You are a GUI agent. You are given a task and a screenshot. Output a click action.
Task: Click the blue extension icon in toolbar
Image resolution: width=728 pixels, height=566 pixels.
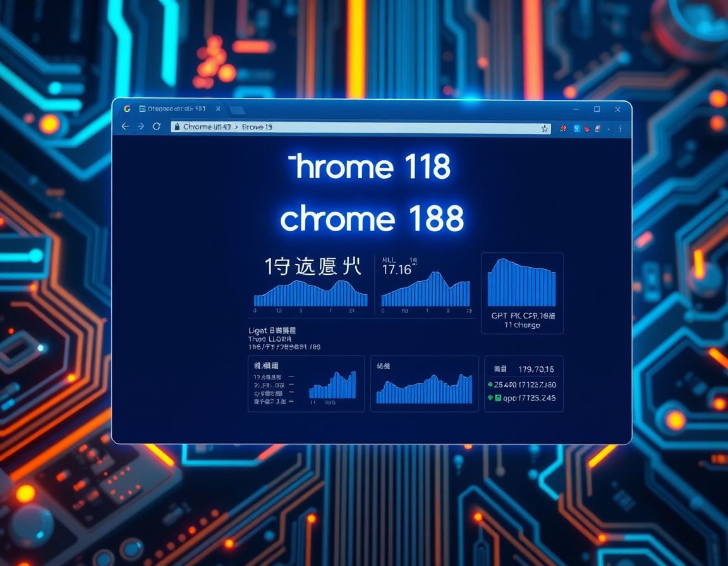coord(576,128)
